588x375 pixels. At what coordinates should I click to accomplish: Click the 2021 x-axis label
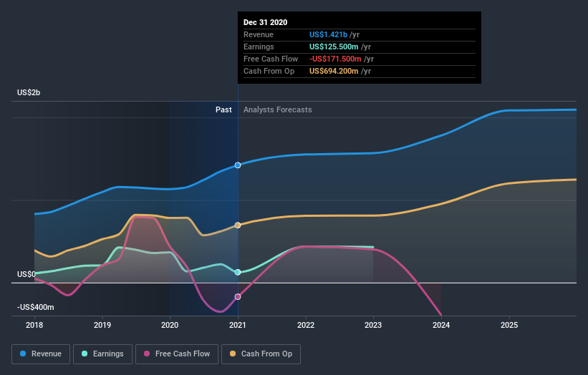click(238, 325)
